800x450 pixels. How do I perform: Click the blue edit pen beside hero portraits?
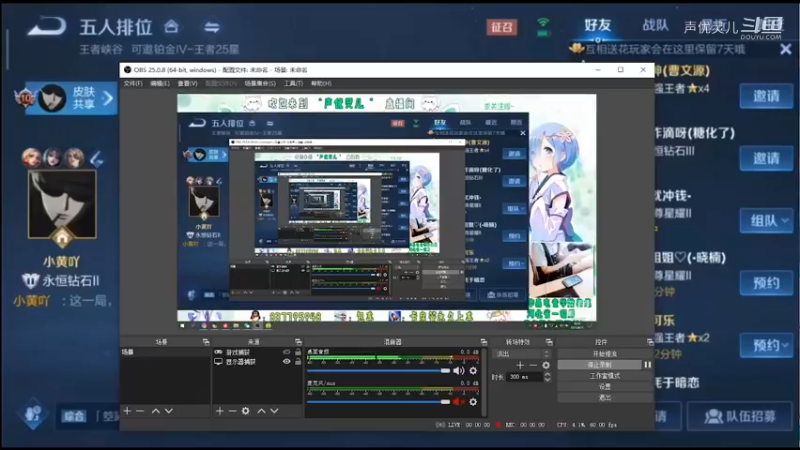tap(97, 159)
